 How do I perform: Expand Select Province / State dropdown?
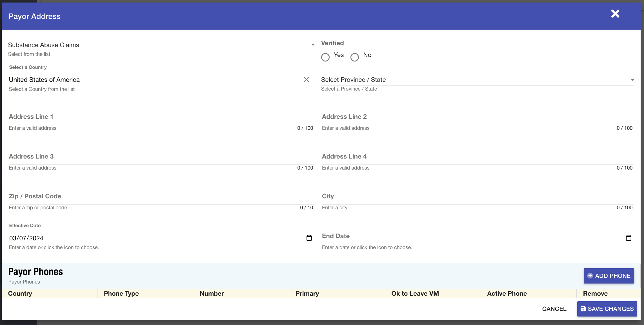(477, 80)
